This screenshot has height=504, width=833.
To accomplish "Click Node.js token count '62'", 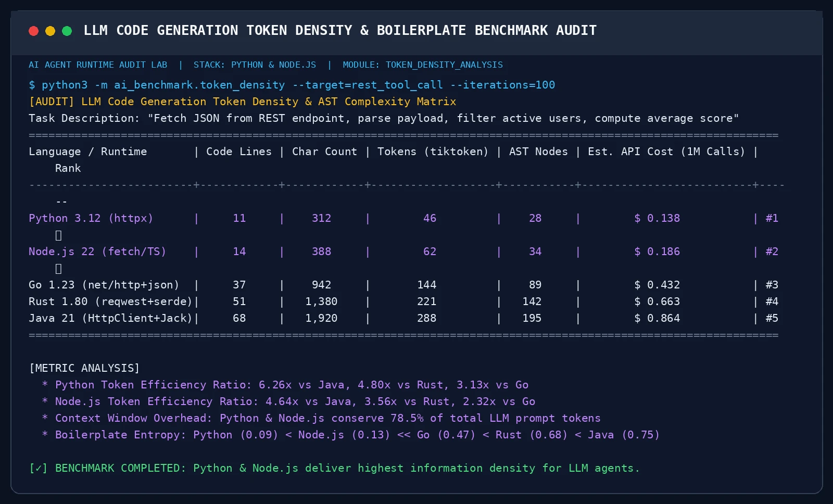I will pyautogui.click(x=430, y=251).
